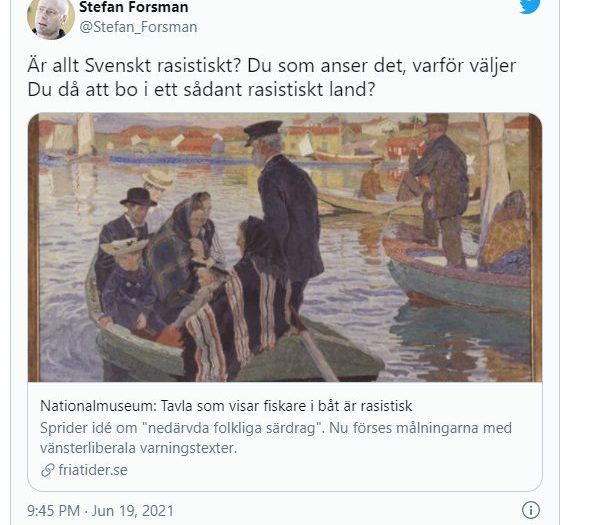Click the captain in the dark coat
The width and height of the screenshot is (596, 525).
287,213
